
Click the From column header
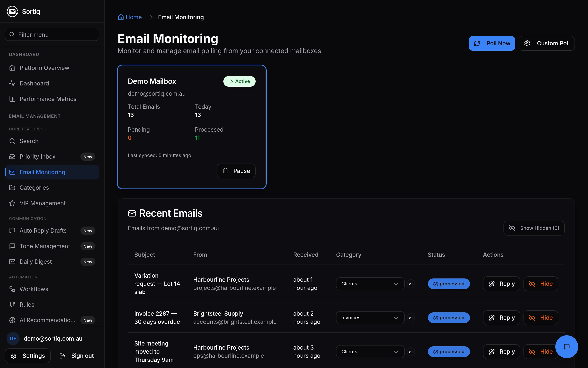click(200, 255)
